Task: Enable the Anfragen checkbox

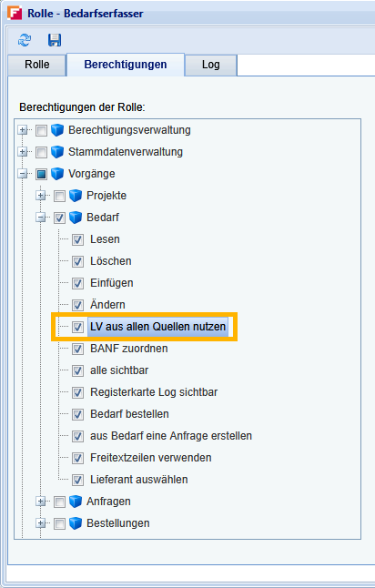Action: click(x=59, y=502)
